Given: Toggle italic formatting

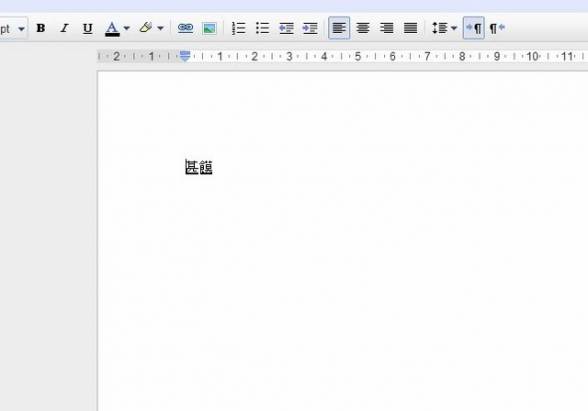Looking at the screenshot, I should [x=64, y=28].
